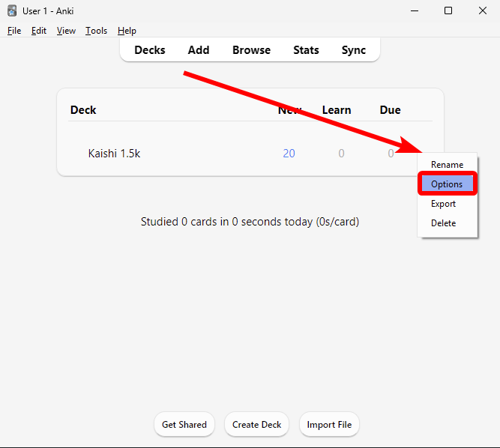Select Options in the deck context menu
This screenshot has height=448, width=500.
(x=447, y=184)
